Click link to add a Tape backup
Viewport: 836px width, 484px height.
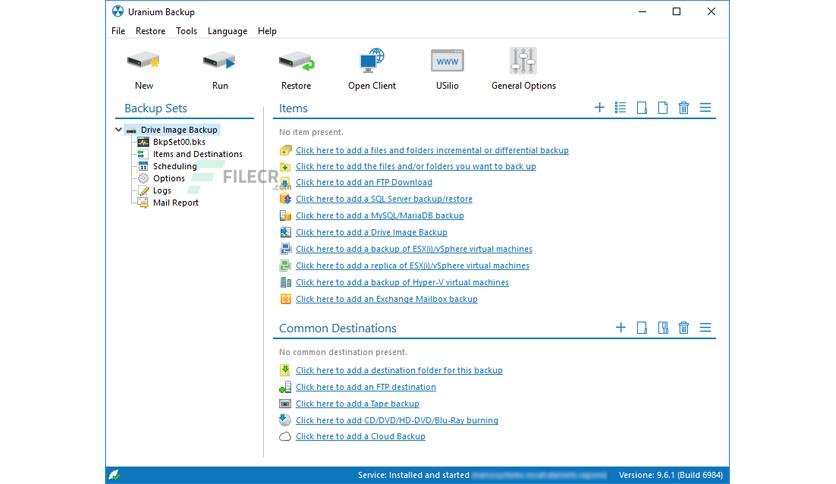(x=357, y=404)
